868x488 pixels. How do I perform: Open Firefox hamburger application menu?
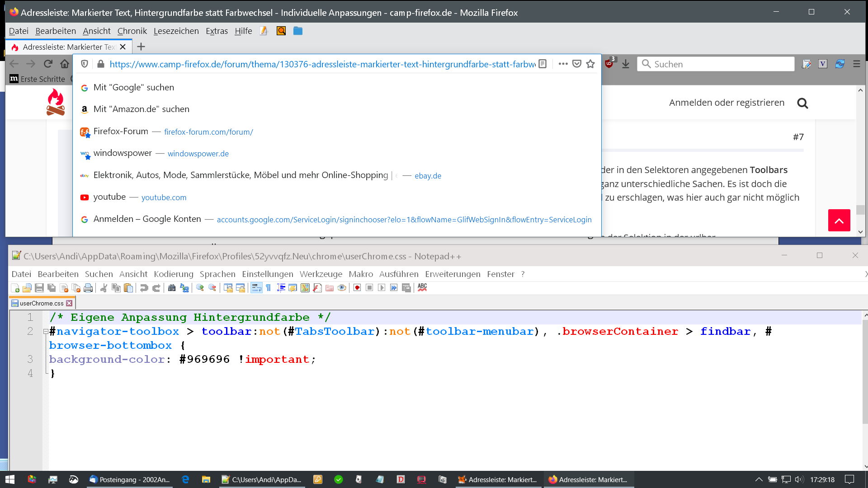(x=857, y=64)
